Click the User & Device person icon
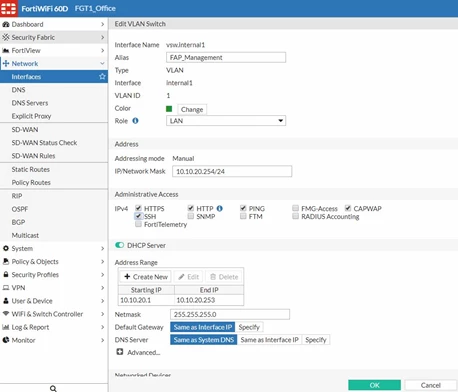458x392 pixels. click(x=6, y=301)
